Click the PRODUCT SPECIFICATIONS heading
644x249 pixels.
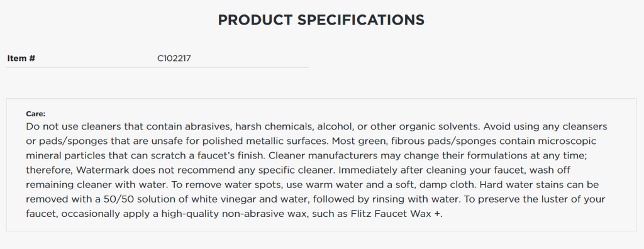[321, 19]
